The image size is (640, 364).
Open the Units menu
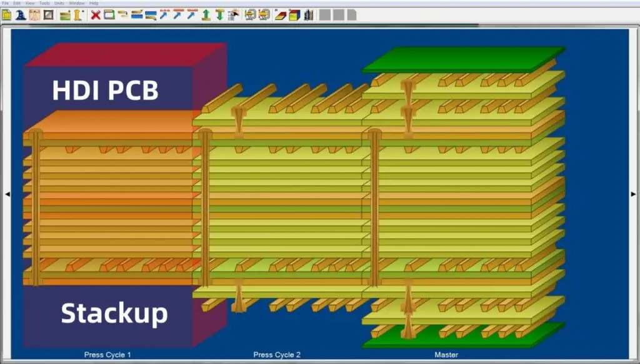coord(58,2)
